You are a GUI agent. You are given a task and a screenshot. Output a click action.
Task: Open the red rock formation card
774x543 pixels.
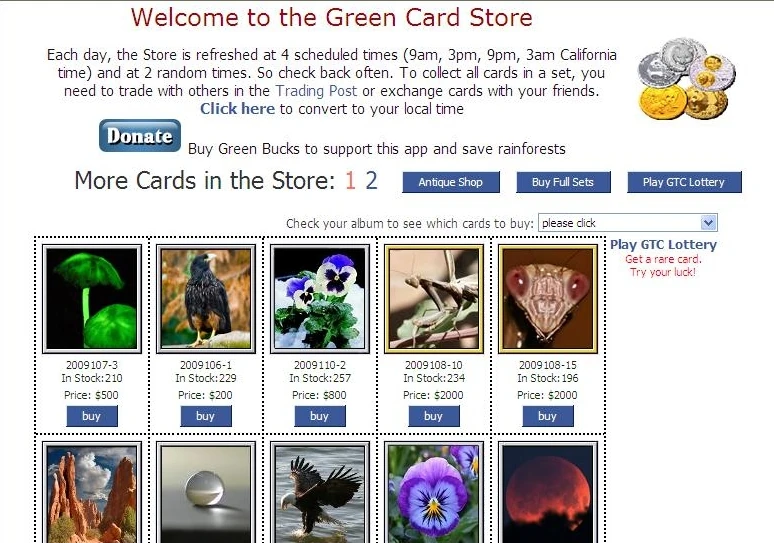[92, 492]
